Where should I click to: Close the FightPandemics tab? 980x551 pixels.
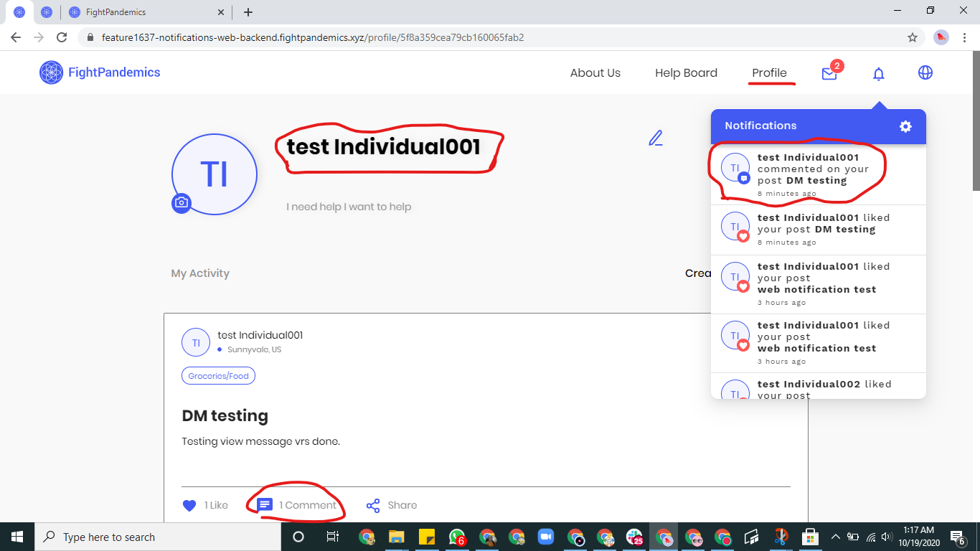[x=221, y=12]
